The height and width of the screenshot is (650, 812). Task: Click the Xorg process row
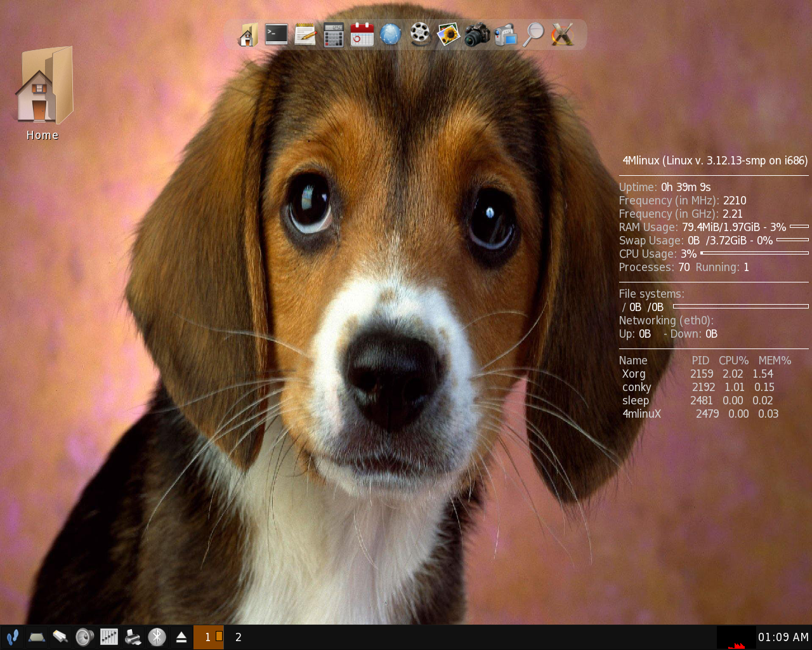[x=698, y=374]
